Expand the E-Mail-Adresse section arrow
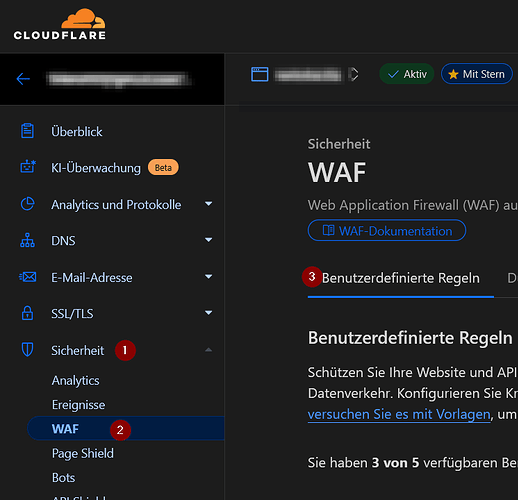 (209, 276)
